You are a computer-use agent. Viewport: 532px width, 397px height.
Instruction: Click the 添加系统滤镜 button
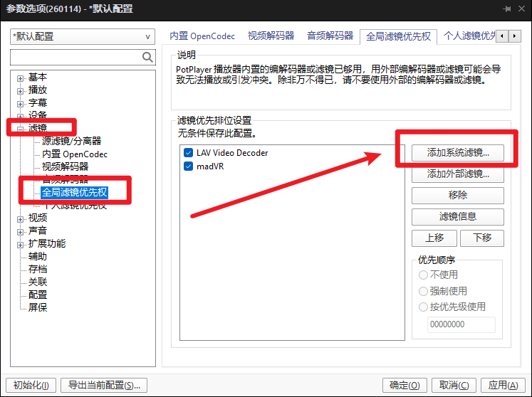pos(458,153)
